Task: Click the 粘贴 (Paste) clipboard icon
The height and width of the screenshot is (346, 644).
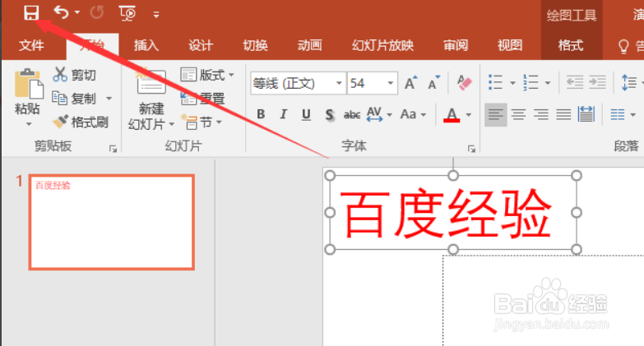Action: pos(28,84)
